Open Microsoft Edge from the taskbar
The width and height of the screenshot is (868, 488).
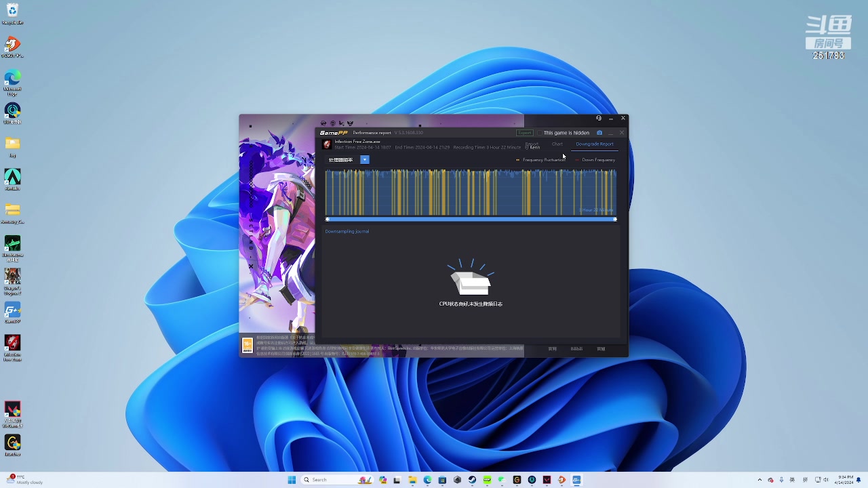click(427, 480)
